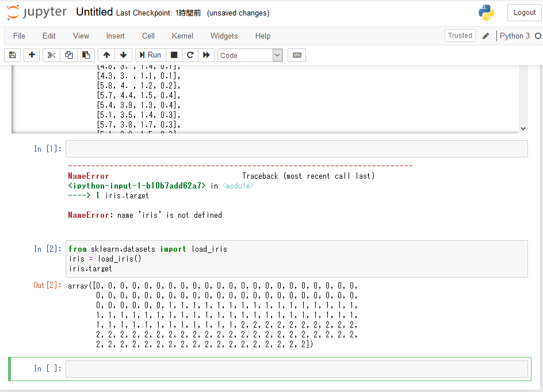This screenshot has width=543, height=392.
Task: Click the [5.8, 4. , 1.2, 0.2] output row
Action: point(139,86)
